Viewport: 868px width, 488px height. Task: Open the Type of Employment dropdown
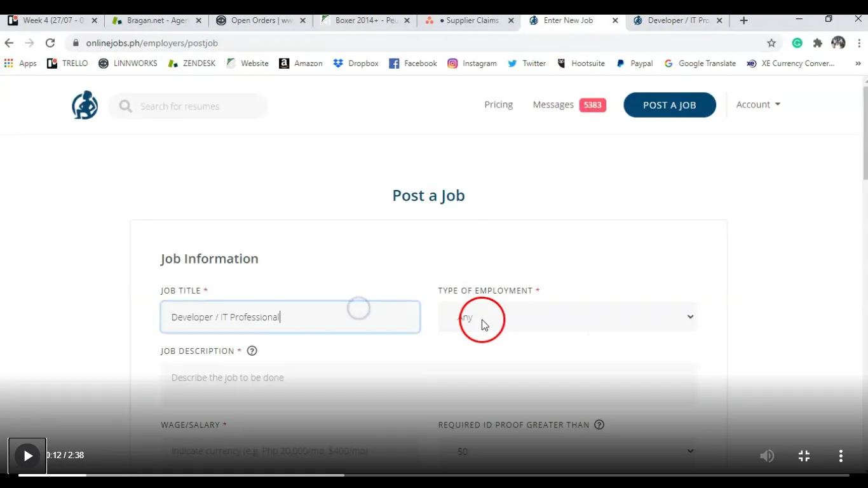(x=567, y=317)
